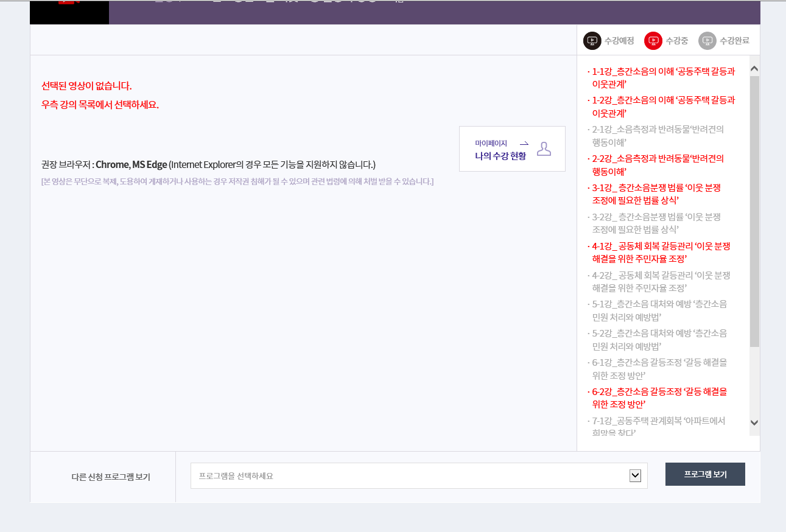Click the 다른 신청 프로그램 보기 label
The height and width of the screenshot is (532, 786).
pyautogui.click(x=111, y=477)
